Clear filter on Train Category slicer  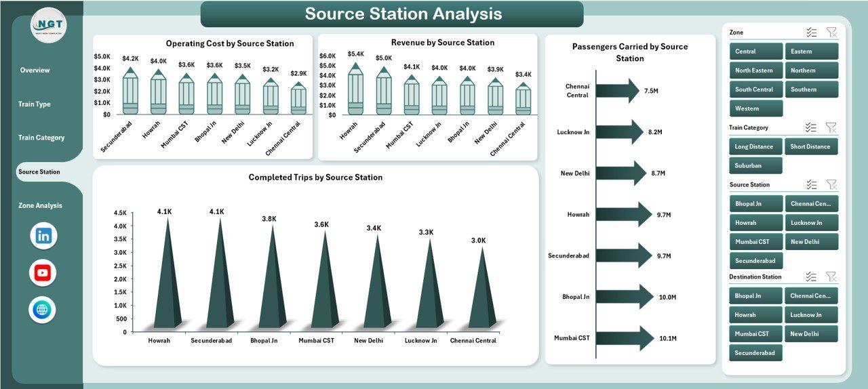(831, 127)
